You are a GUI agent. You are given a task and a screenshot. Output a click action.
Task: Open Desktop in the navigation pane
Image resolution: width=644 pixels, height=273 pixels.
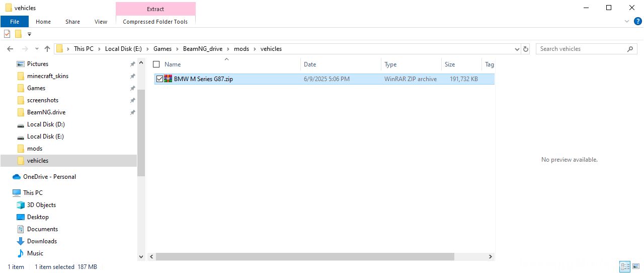(38, 217)
